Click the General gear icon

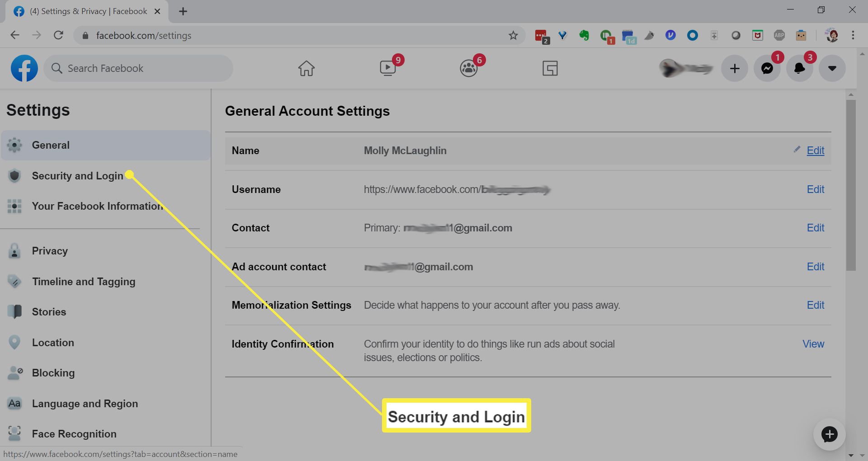coord(14,145)
